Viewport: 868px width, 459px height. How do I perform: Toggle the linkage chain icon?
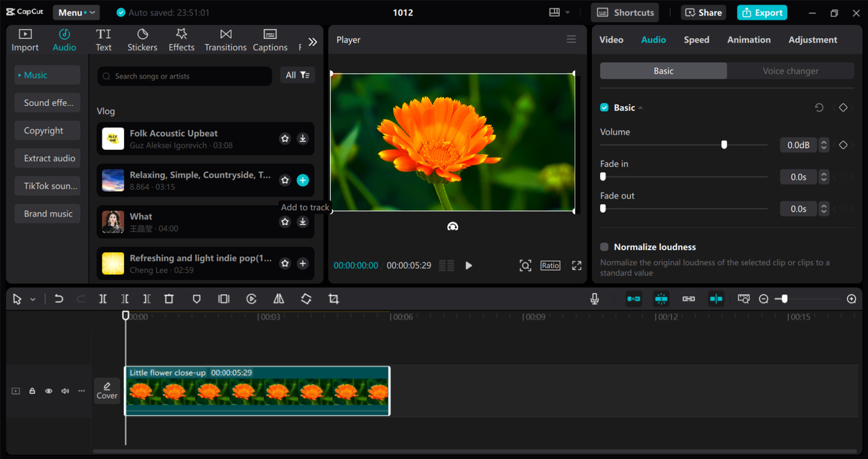pyautogui.click(x=689, y=299)
